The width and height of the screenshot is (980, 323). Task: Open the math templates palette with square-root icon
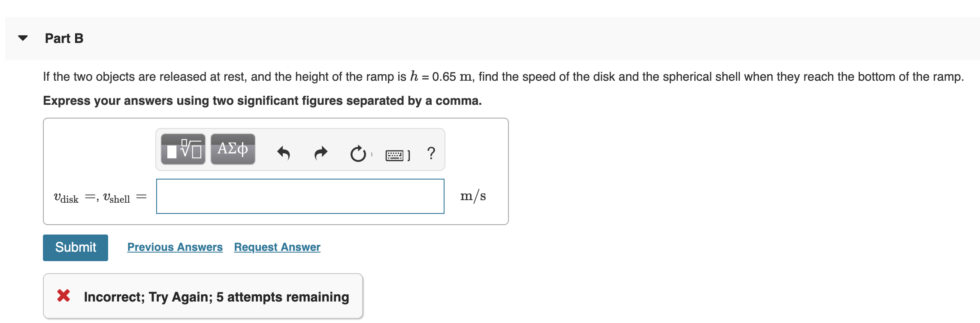(183, 149)
